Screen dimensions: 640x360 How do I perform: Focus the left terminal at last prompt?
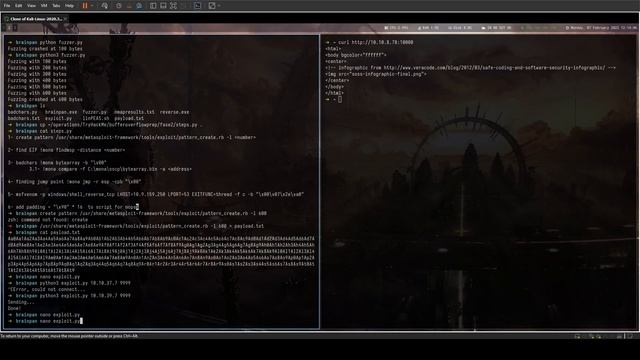tap(81, 321)
